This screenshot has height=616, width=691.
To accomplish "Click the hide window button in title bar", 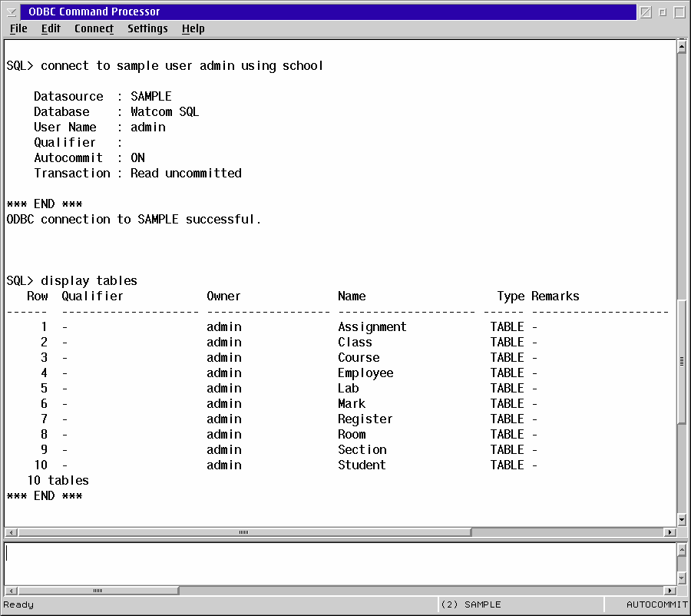I will (x=646, y=12).
